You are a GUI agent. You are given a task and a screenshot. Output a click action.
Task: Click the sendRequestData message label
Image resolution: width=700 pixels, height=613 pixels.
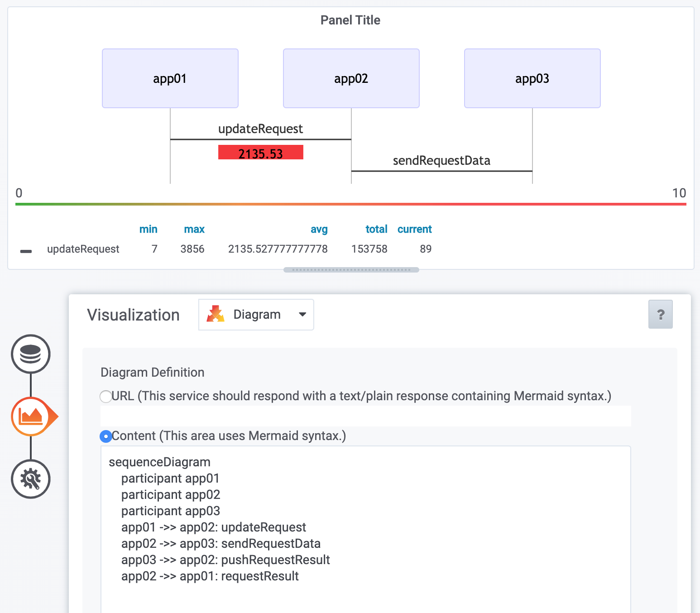[441, 160]
